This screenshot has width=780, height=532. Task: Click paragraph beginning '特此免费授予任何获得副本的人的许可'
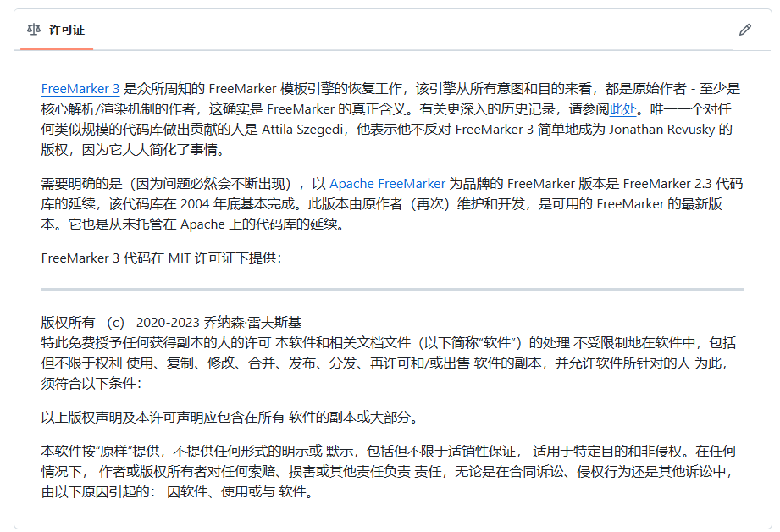point(389,363)
